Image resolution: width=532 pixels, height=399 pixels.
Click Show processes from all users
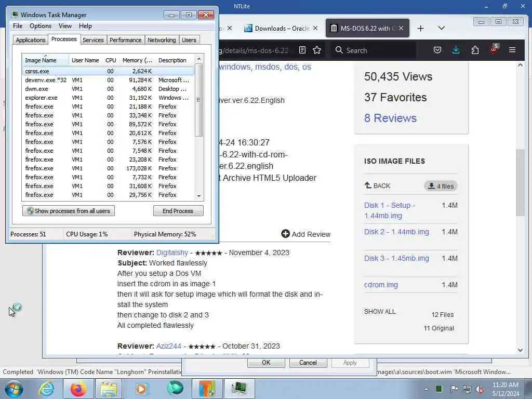point(69,211)
